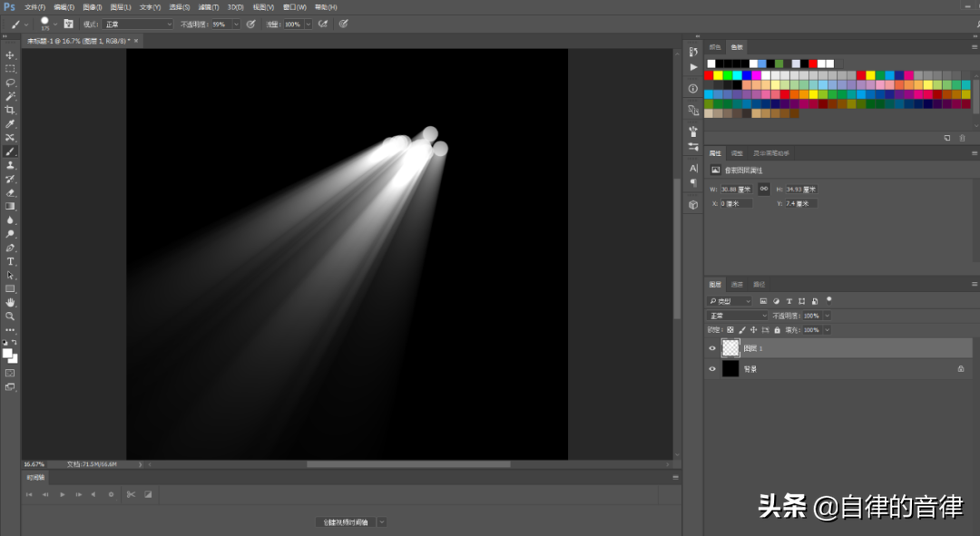Toggle lock position

[754, 330]
